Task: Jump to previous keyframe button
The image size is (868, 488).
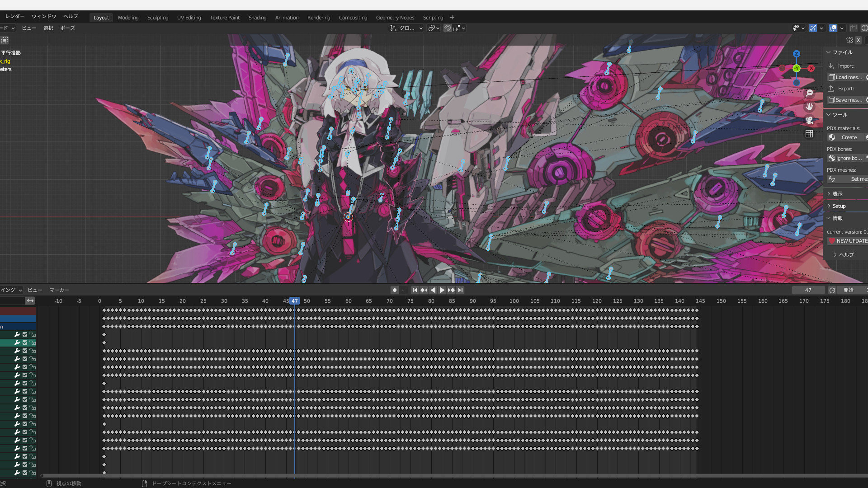Action: pyautogui.click(x=424, y=290)
